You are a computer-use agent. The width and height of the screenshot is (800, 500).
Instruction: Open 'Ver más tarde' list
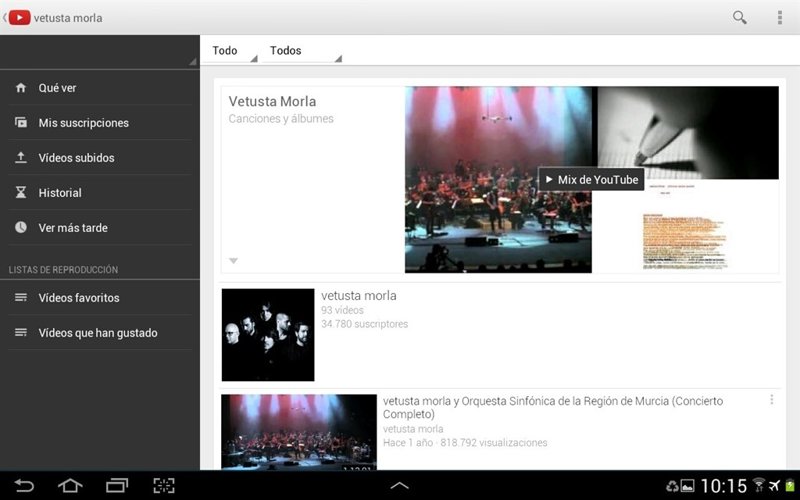coord(73,228)
